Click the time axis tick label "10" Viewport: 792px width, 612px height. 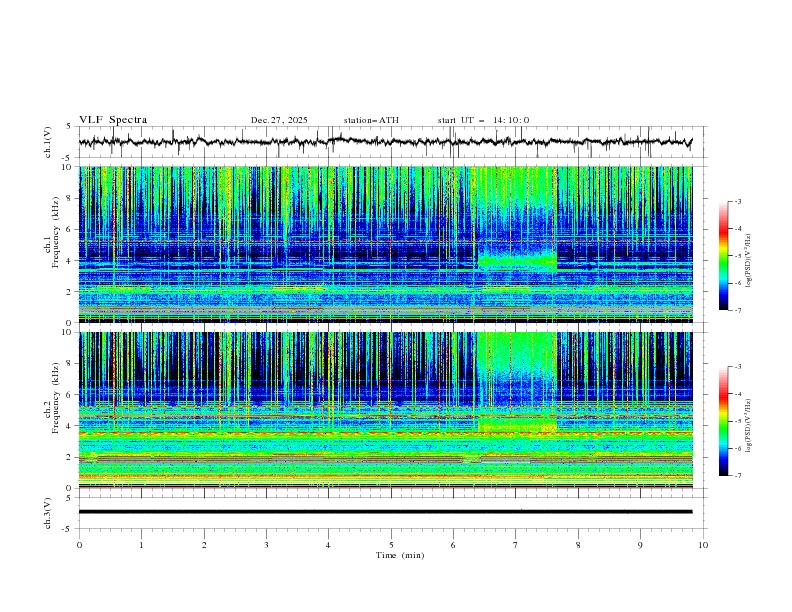(703, 545)
